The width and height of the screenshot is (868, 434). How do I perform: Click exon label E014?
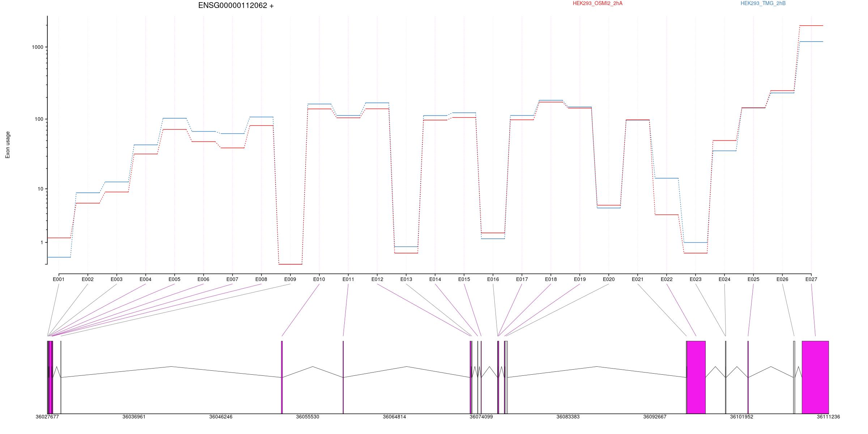[435, 279]
